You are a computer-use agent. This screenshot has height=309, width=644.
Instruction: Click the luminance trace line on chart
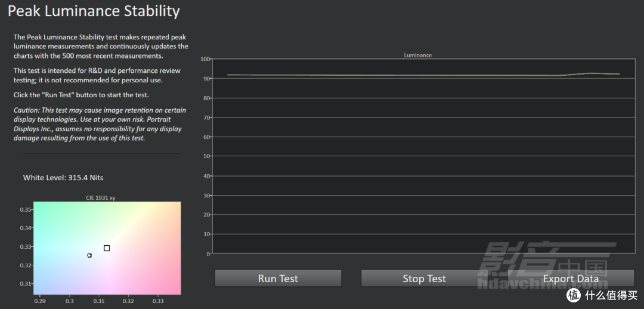[423, 75]
